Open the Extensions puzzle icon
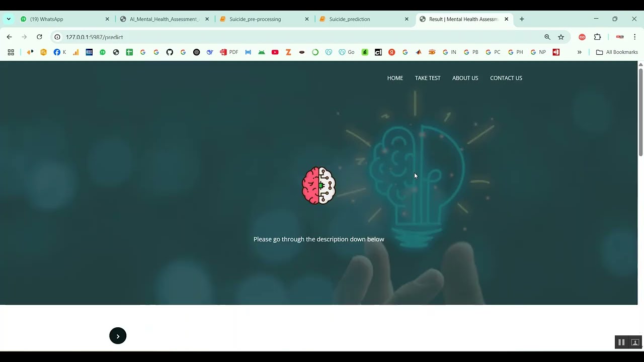This screenshot has width=644, height=362. [x=597, y=37]
